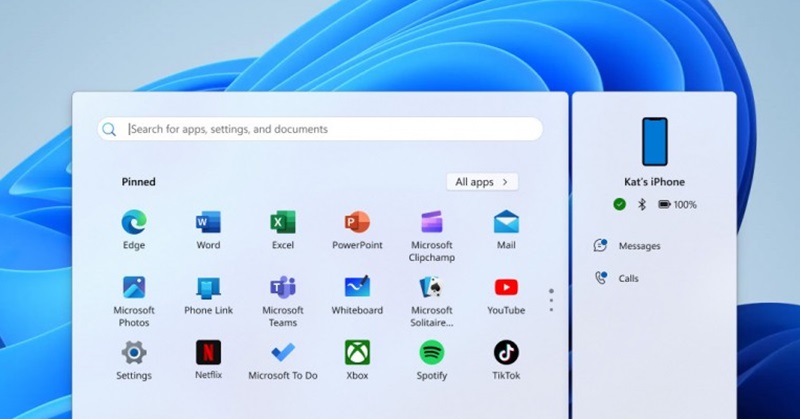Open Microsoft Clipchamp
This screenshot has height=419, width=800.
(x=432, y=236)
